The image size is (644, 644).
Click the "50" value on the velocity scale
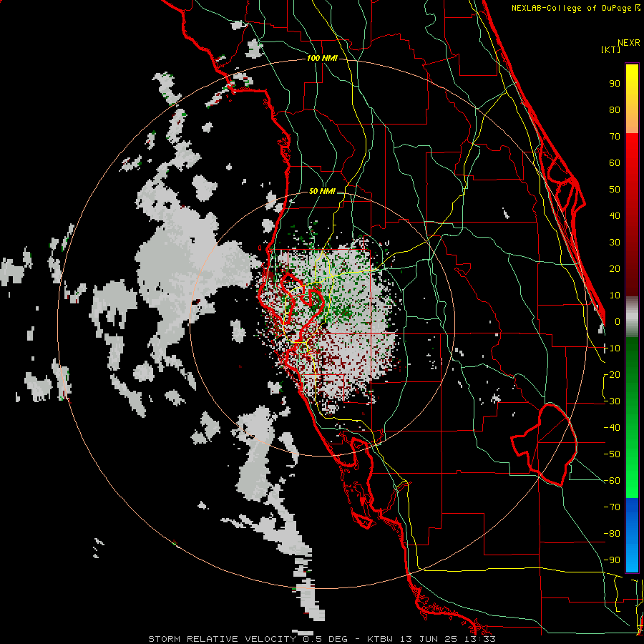pyautogui.click(x=615, y=190)
